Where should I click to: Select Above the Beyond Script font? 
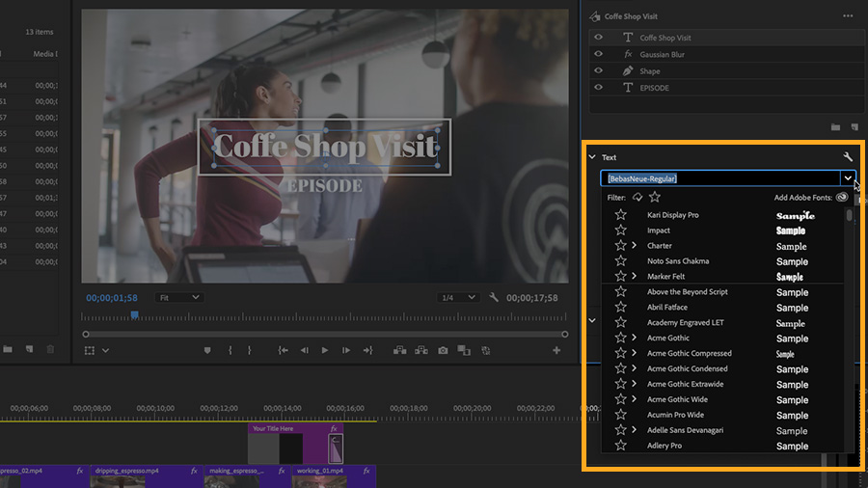[x=687, y=291]
